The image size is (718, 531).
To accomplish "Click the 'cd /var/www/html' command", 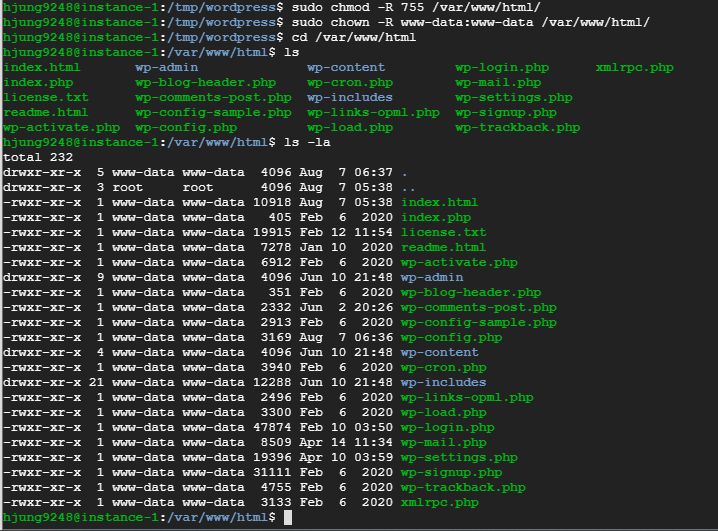I will pos(354,38).
